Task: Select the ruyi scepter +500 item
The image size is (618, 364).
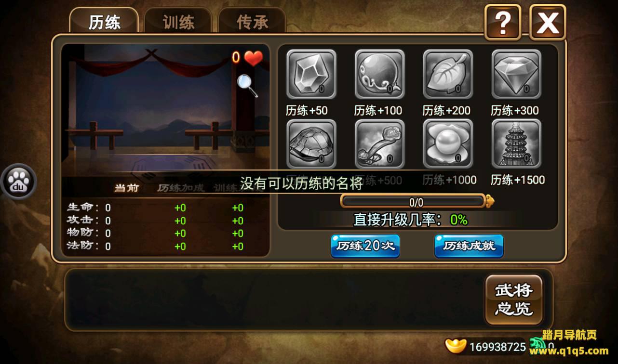Action: [380, 143]
